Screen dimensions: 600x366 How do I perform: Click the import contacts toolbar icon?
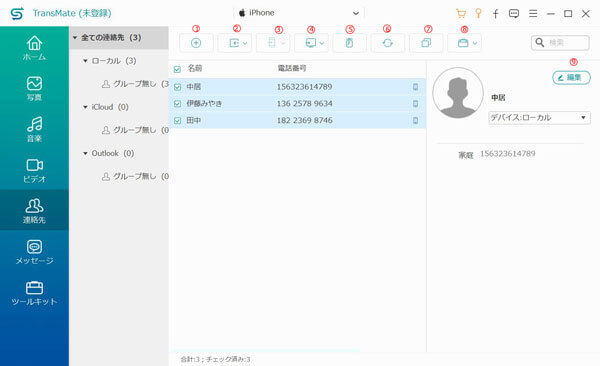(x=234, y=43)
